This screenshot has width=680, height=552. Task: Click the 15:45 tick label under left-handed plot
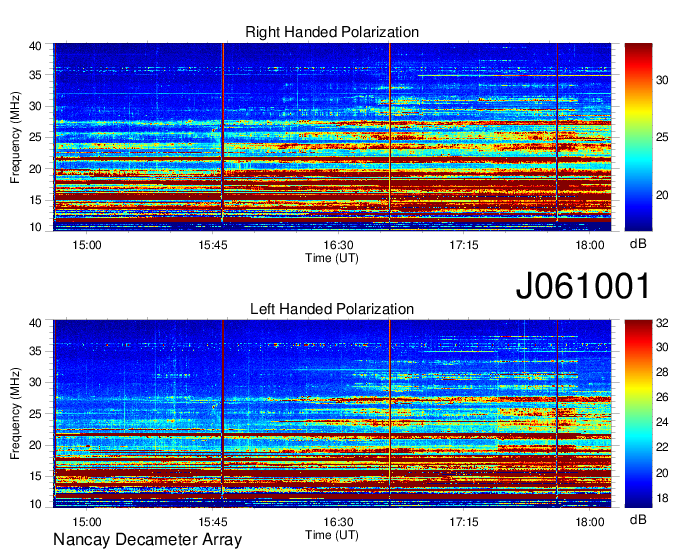pyautogui.click(x=212, y=522)
